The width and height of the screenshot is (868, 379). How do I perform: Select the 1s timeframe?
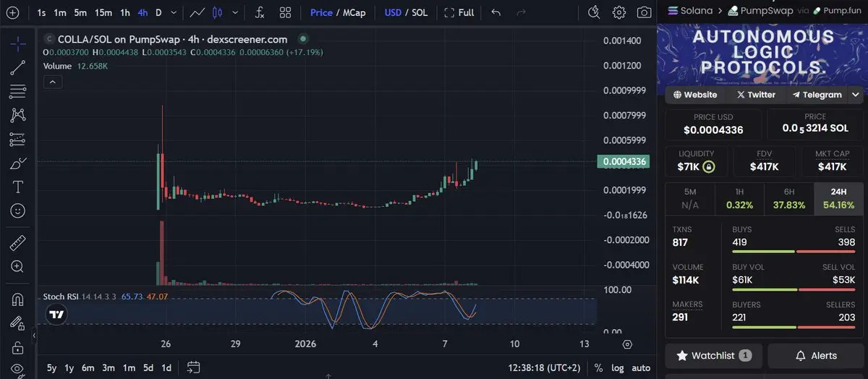click(x=41, y=12)
